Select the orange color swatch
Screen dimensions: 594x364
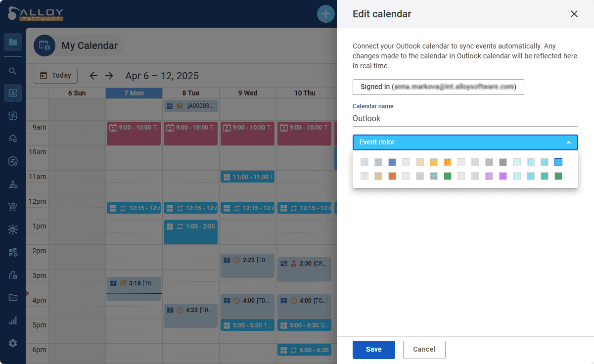point(392,176)
